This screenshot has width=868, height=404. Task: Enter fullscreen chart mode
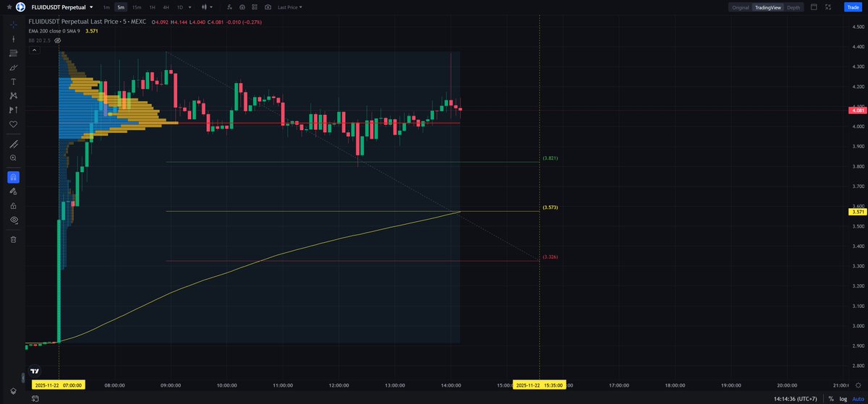829,7
